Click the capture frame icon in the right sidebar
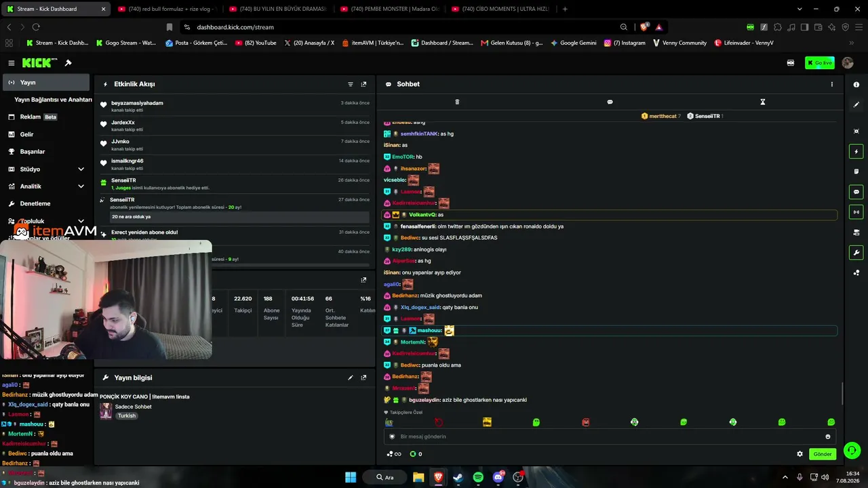868x488 pixels. click(856, 131)
